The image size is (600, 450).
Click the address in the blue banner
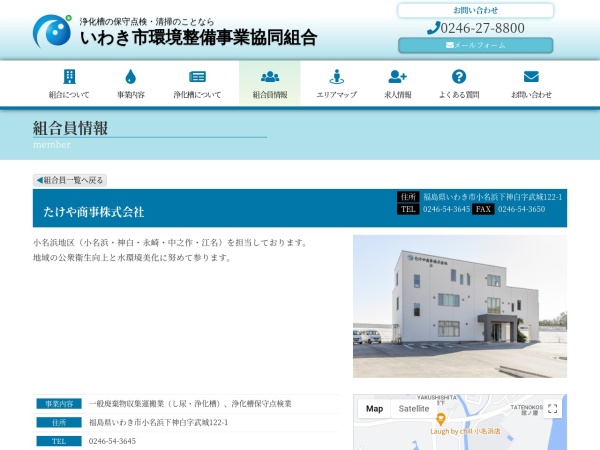(492, 197)
